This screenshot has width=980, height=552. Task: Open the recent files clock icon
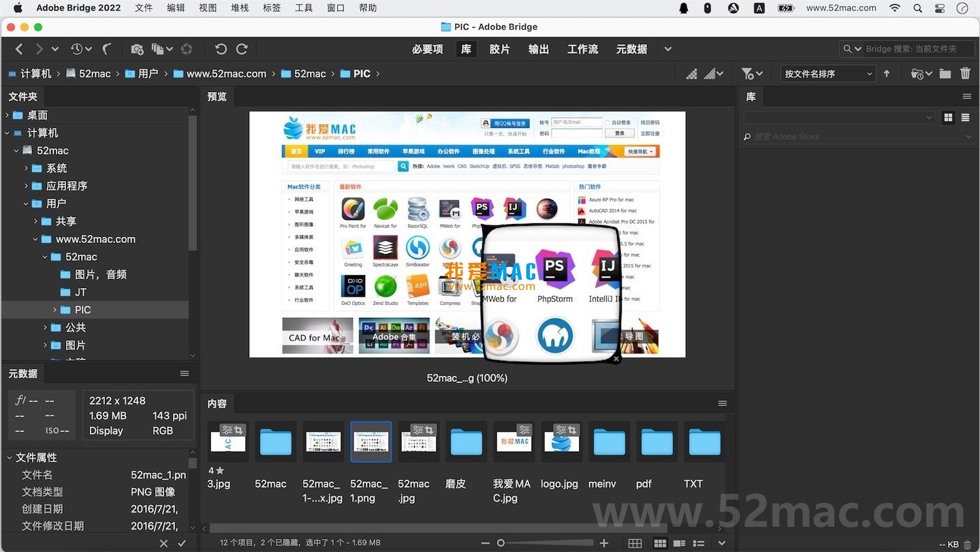point(77,49)
